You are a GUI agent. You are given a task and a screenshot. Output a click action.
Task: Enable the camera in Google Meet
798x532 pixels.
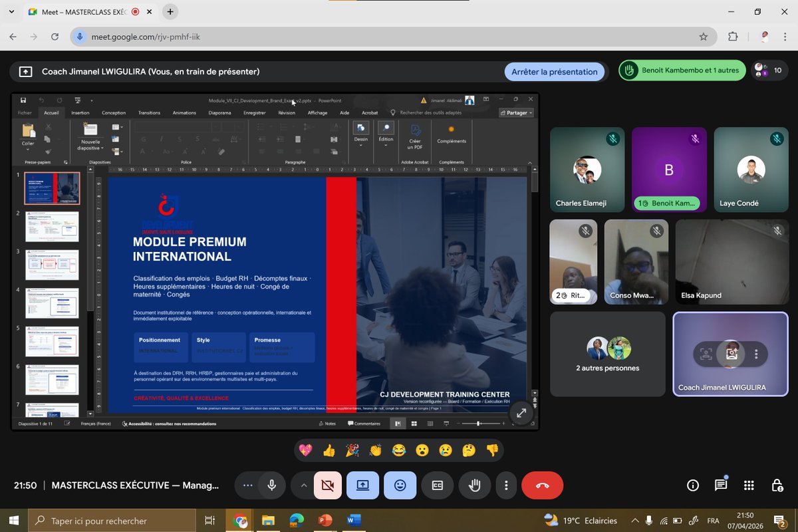click(x=329, y=485)
